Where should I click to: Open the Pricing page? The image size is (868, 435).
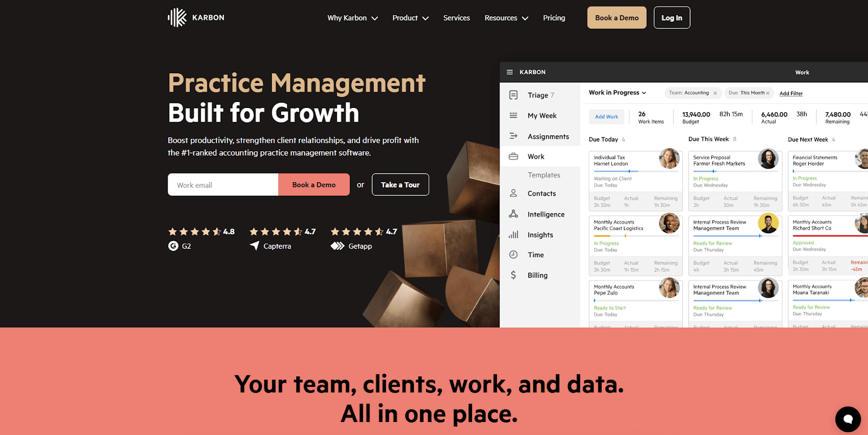[x=554, y=18]
